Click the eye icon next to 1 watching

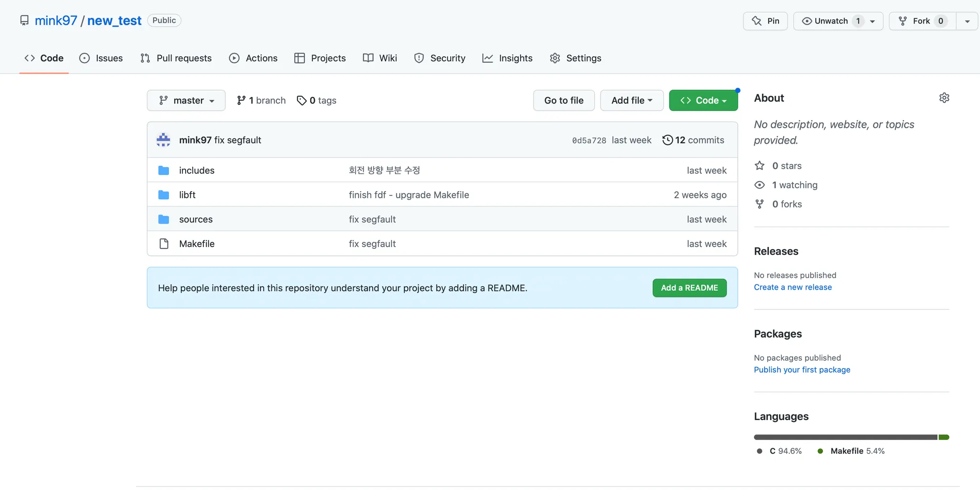point(759,185)
